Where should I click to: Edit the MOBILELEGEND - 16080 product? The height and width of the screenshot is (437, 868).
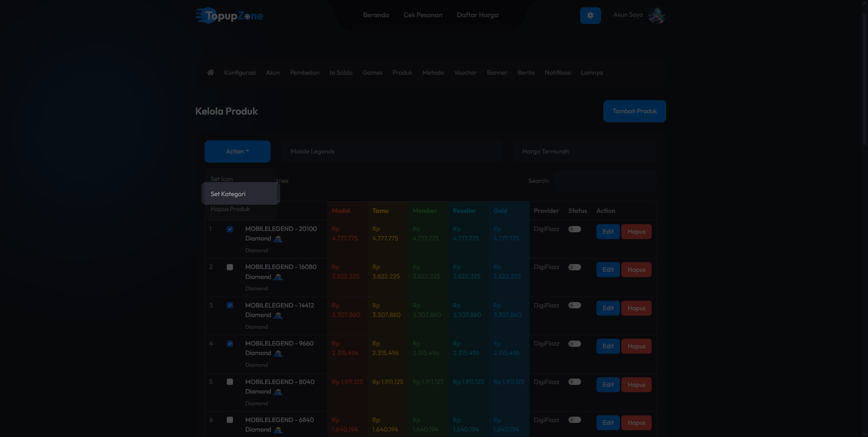point(608,270)
